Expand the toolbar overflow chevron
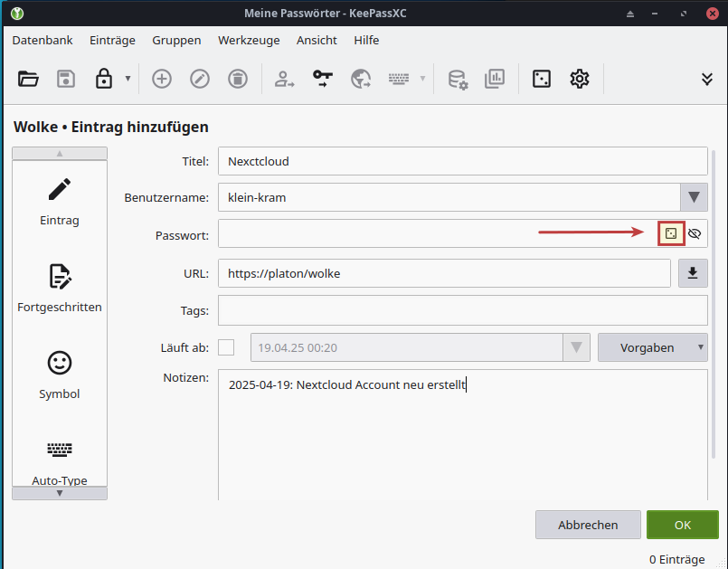The height and width of the screenshot is (569, 728). (x=707, y=79)
